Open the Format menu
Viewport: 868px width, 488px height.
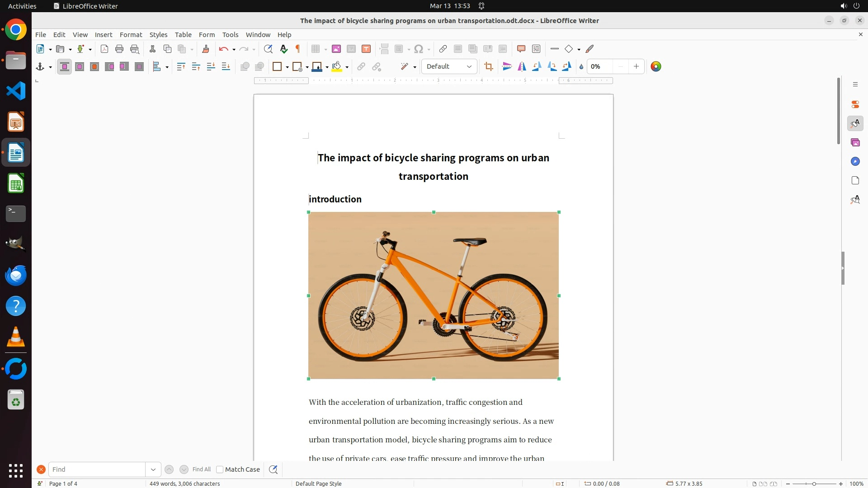point(131,35)
